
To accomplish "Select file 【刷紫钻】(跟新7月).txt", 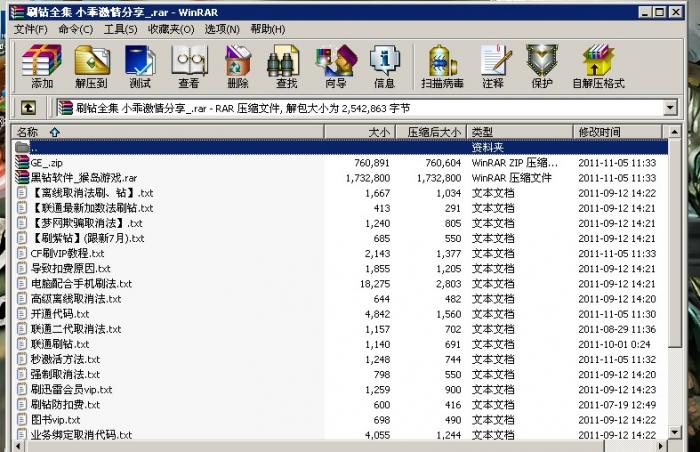I will tap(88, 239).
